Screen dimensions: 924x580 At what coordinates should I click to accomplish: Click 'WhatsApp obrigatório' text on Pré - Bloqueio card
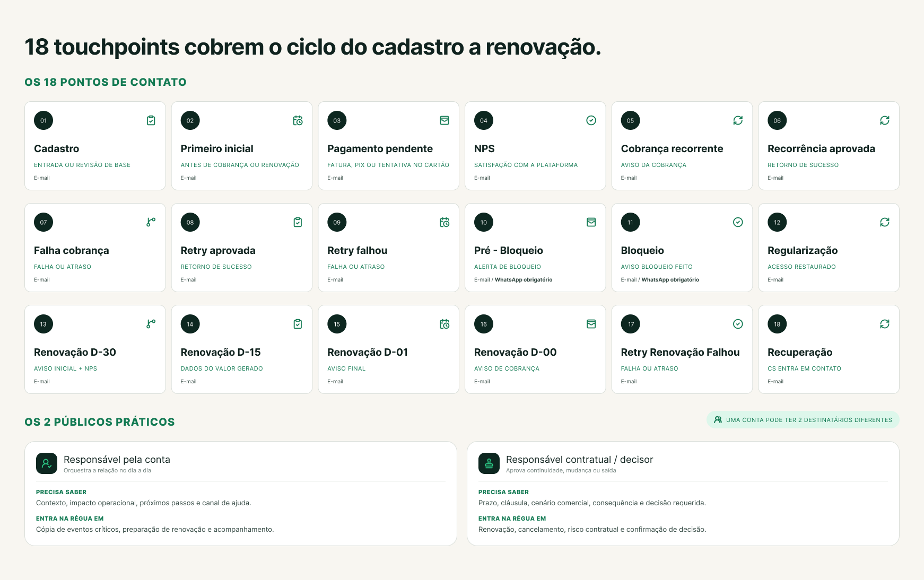point(524,280)
